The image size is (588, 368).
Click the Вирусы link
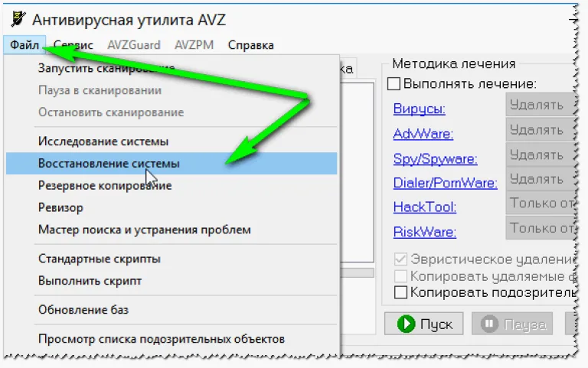pos(420,109)
